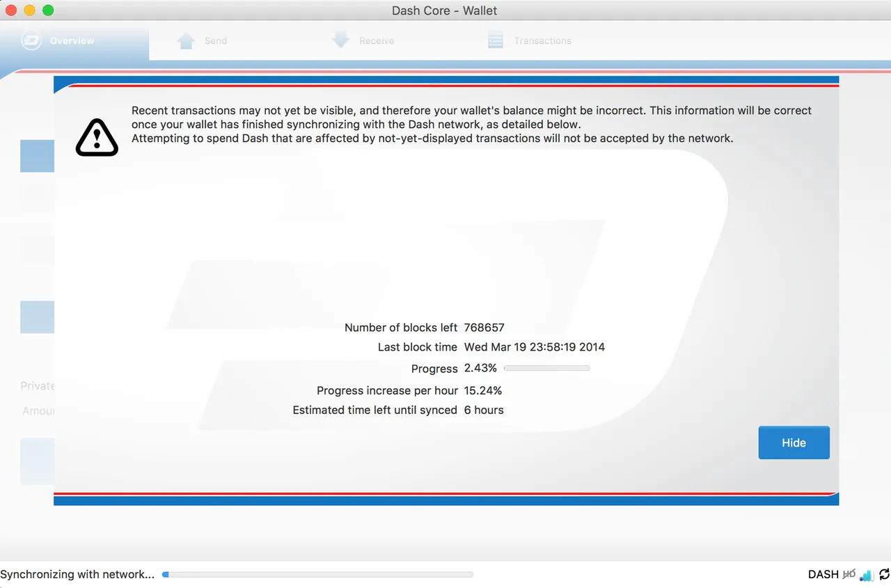Click the "Number of blocks left" label
The image size is (891, 588).
point(401,328)
